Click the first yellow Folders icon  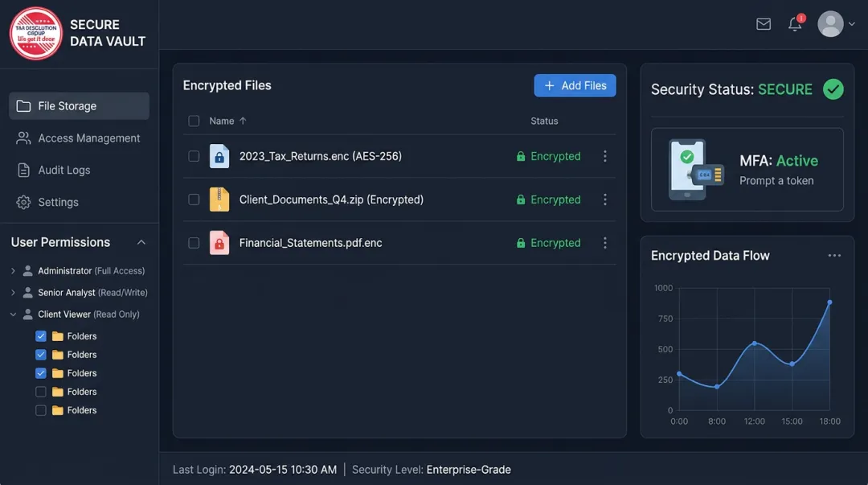(x=58, y=336)
